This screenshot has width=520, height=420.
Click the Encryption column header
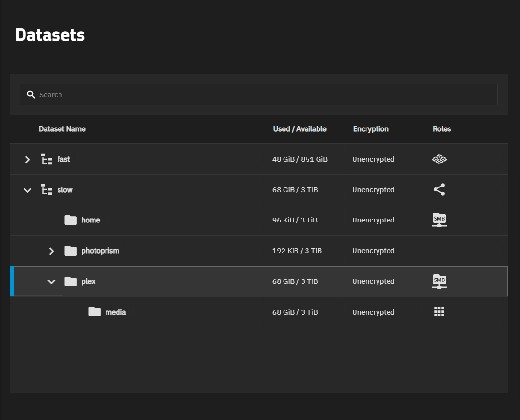pyautogui.click(x=370, y=129)
